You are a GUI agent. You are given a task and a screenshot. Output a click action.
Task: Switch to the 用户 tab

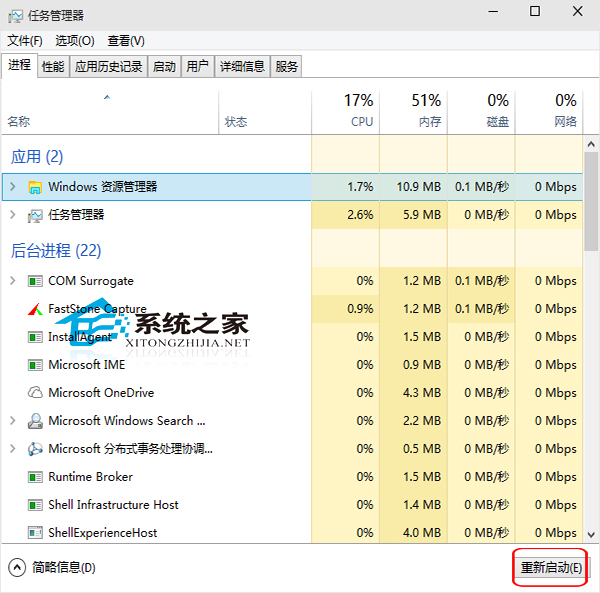tap(197, 67)
